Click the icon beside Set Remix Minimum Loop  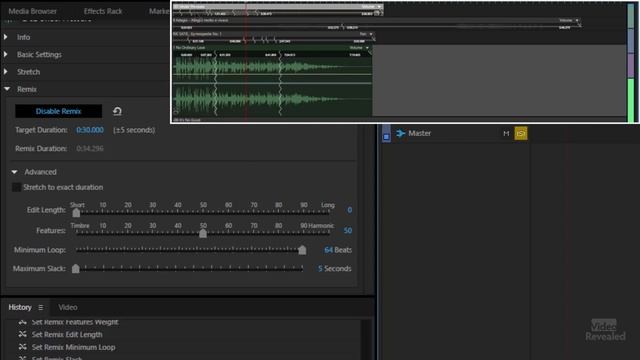coord(22,347)
